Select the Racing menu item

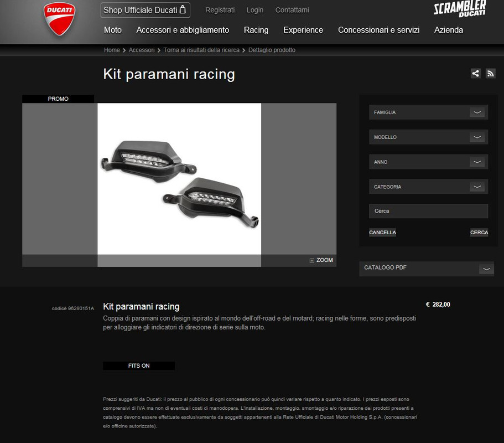pyautogui.click(x=256, y=30)
